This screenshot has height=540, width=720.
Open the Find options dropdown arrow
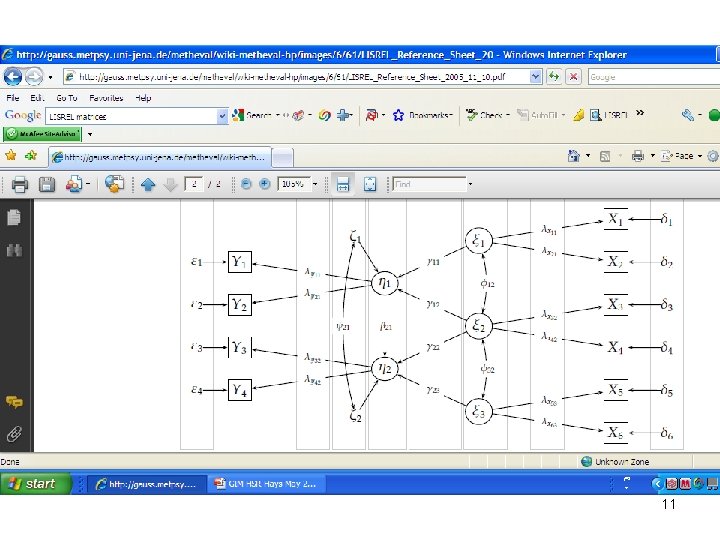coord(470,185)
